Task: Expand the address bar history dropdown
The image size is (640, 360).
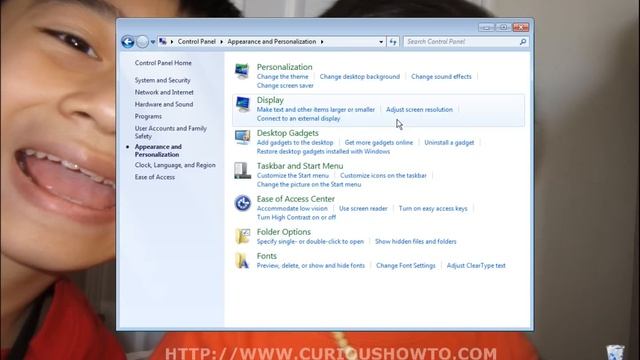Action: click(x=381, y=42)
